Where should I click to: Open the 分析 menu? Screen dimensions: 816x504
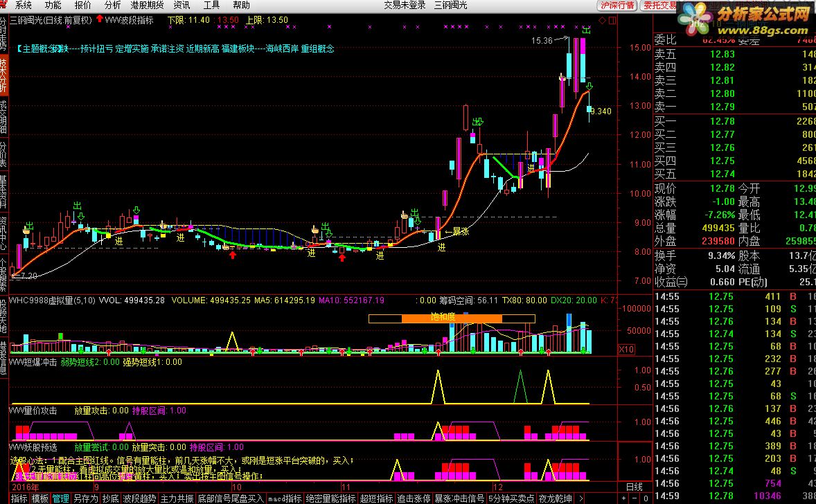112,6
